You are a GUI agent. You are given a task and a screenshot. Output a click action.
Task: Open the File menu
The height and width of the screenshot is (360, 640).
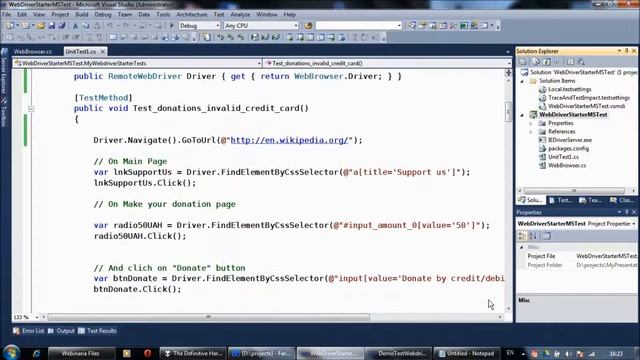coord(7,14)
